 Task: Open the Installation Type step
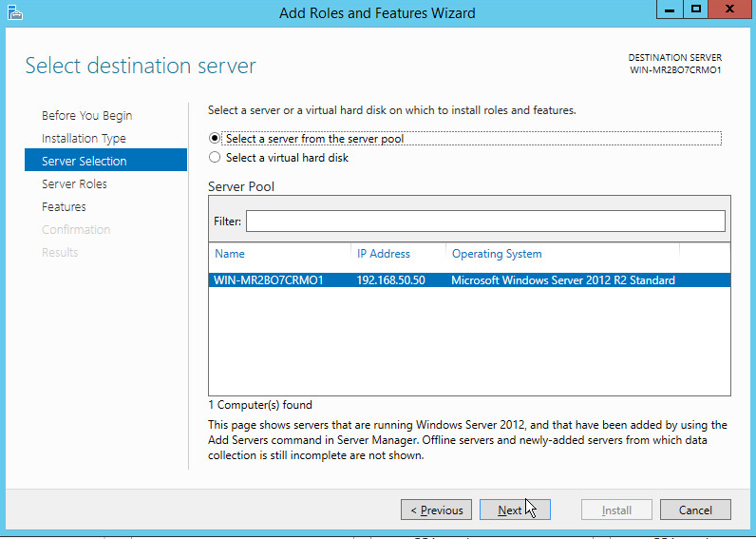[84, 139]
